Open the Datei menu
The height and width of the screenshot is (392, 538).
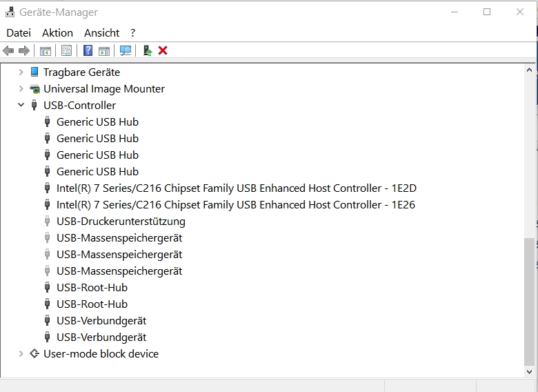[19, 32]
